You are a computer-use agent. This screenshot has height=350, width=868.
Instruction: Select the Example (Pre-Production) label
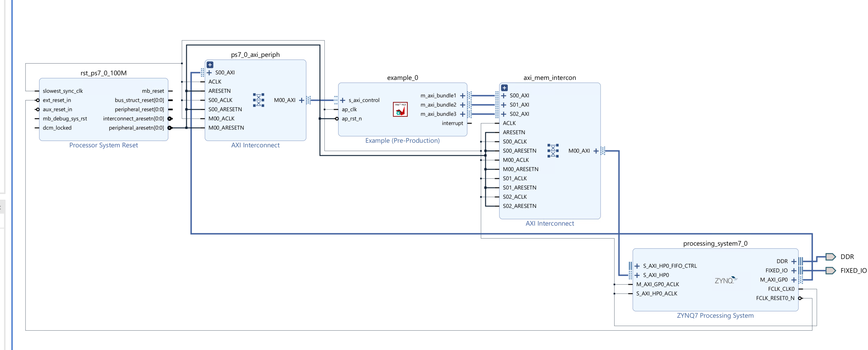click(402, 141)
